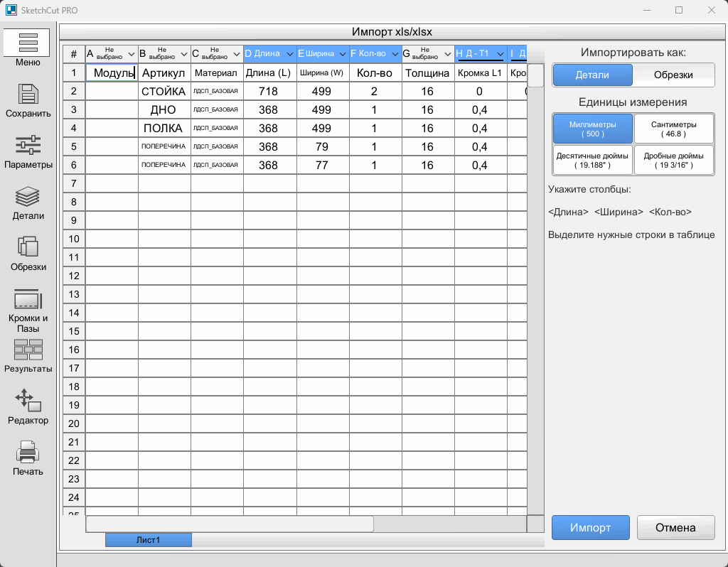Switch import mode to Обрезки

point(673,75)
